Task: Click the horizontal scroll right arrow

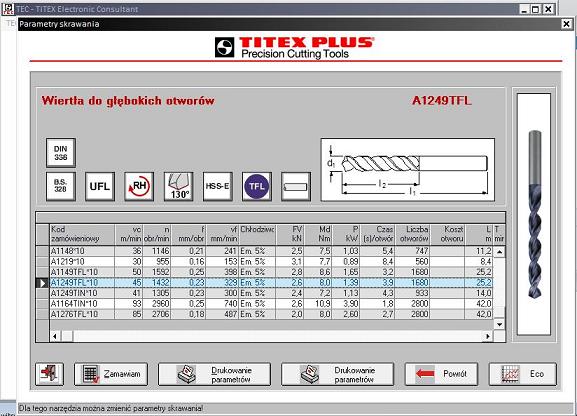Action: 488,336
